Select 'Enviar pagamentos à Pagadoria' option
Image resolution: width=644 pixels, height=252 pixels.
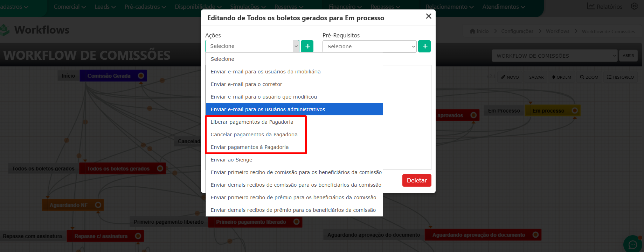coord(294,147)
